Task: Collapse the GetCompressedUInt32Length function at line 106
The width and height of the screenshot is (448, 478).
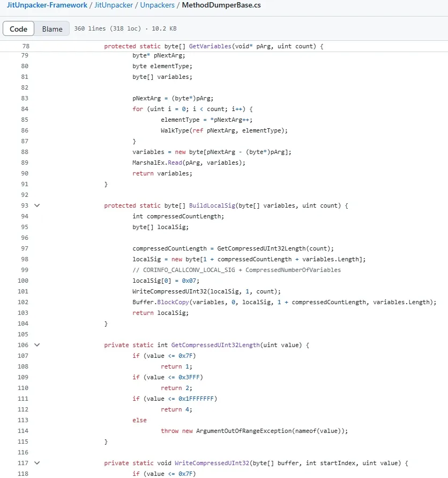Action: 37,345
